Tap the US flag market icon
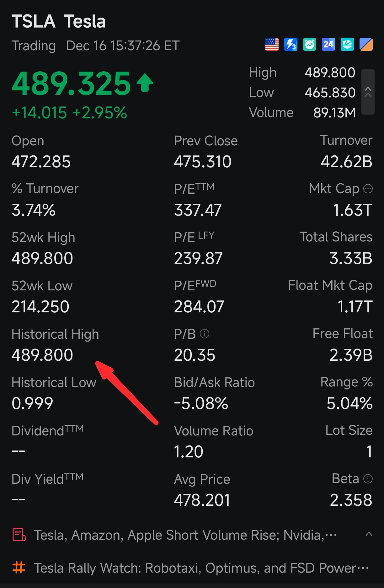The height and width of the screenshot is (588, 384). coord(272,45)
